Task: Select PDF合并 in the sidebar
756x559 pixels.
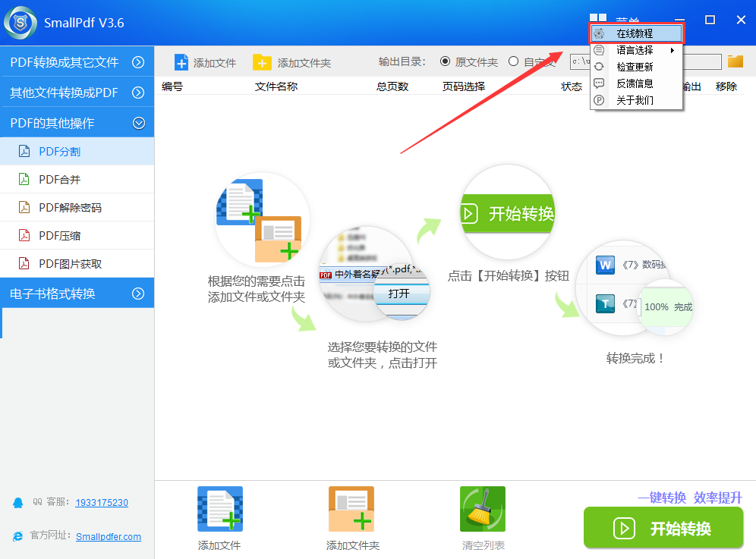Action: click(59, 180)
